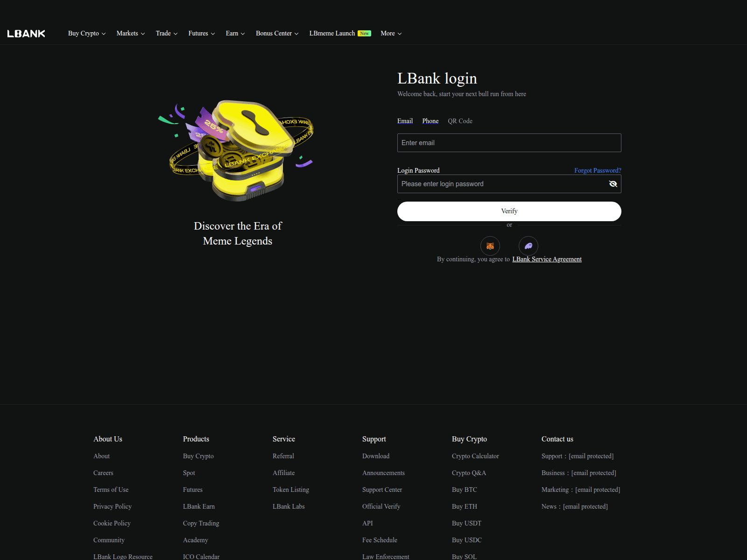
Task: Open LBank Earn footer link
Action: tap(199, 506)
